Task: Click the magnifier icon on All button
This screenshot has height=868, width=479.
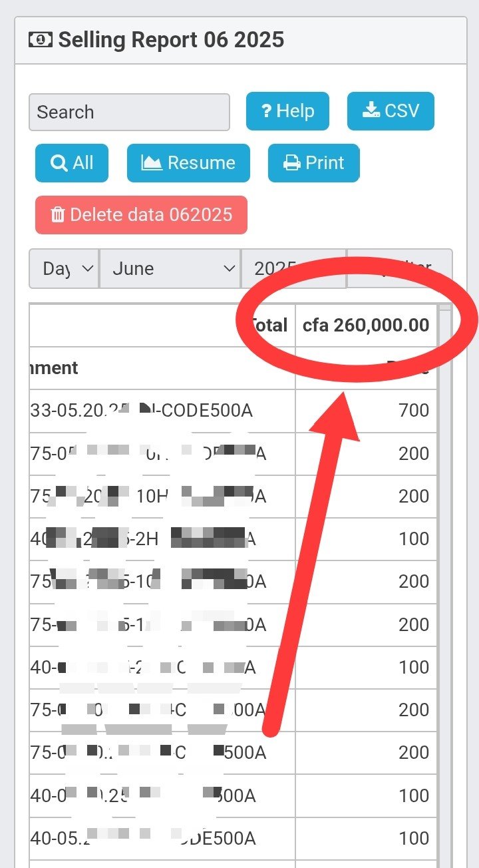Action: 59,163
